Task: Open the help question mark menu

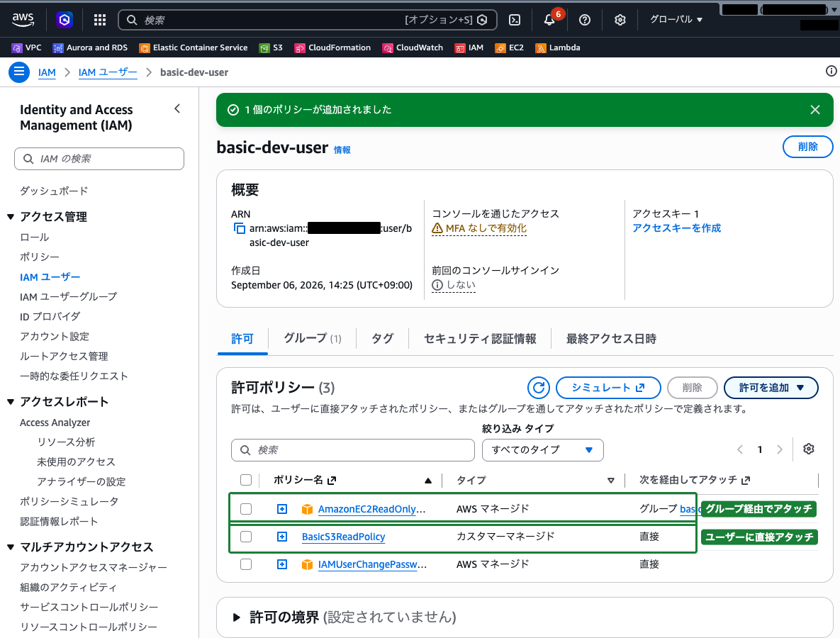Action: 585,20
